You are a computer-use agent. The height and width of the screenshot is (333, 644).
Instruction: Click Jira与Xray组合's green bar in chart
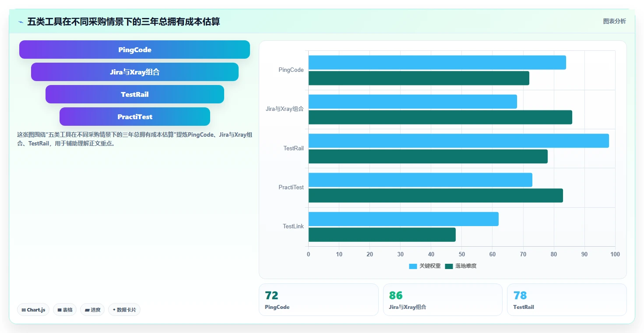click(x=440, y=117)
